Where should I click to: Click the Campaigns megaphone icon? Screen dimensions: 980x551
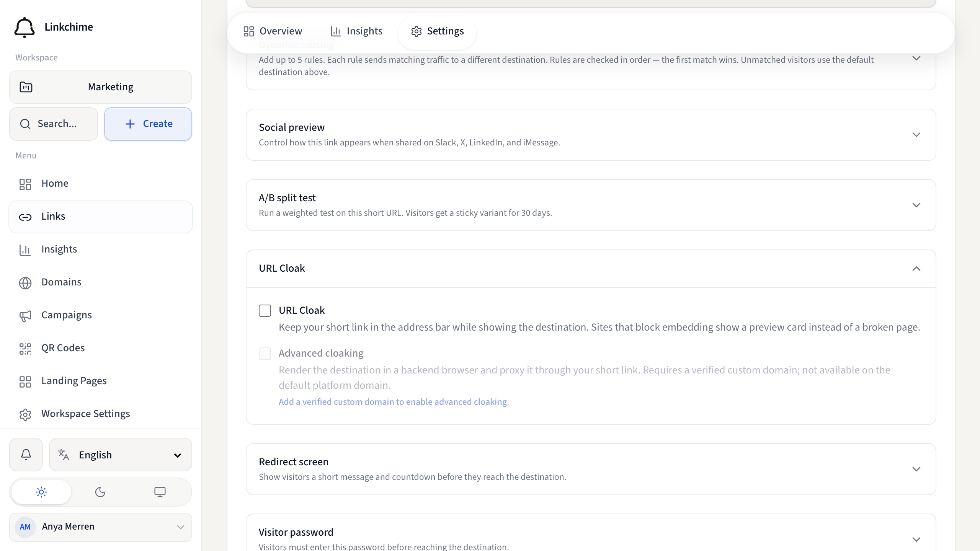tap(25, 316)
